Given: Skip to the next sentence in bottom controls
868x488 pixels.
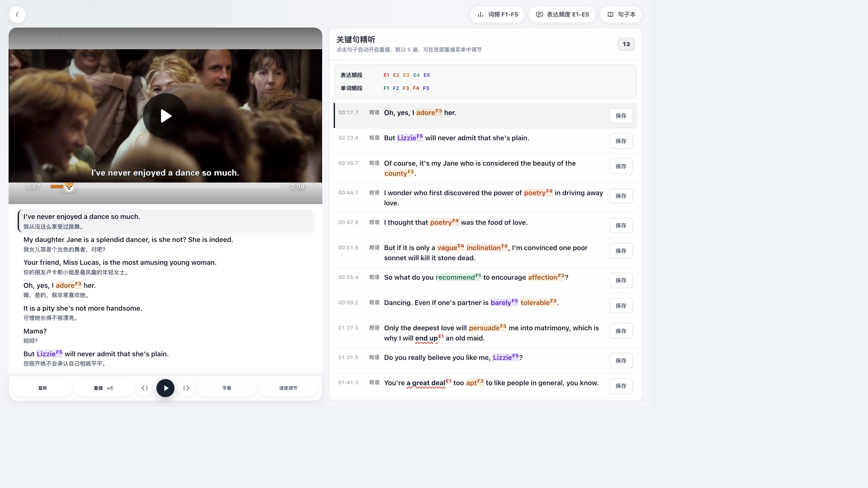Looking at the screenshot, I should pos(186,388).
